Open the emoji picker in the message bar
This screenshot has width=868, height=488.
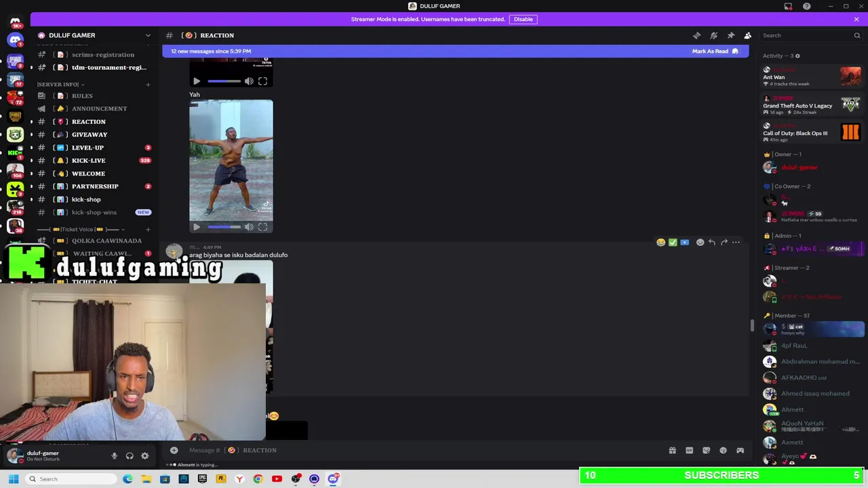point(723,450)
